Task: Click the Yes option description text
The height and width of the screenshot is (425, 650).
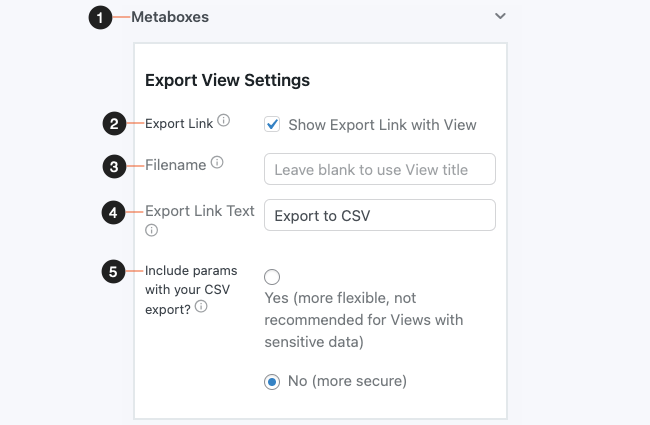Action: pyautogui.click(x=364, y=320)
